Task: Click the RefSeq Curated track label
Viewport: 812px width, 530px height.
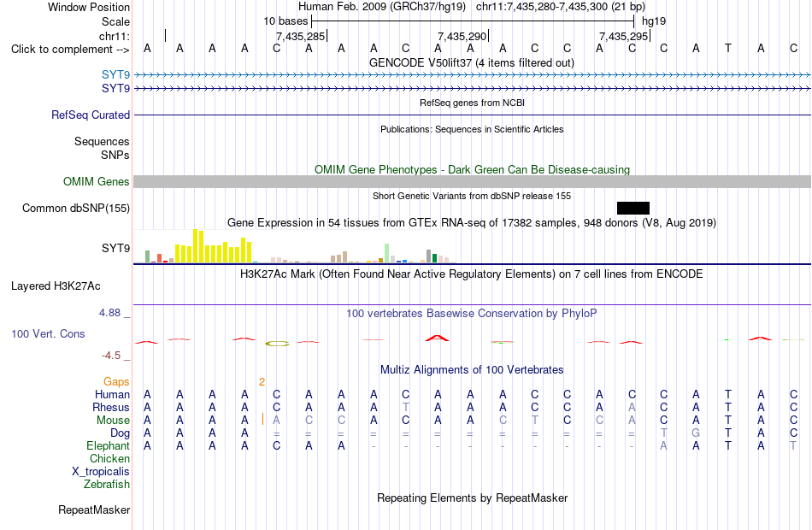Action: point(90,115)
